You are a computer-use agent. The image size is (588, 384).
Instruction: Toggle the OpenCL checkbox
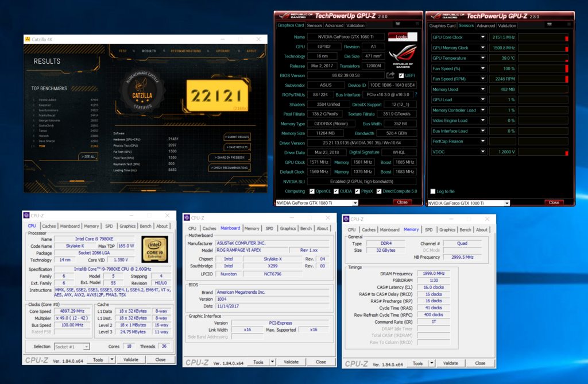pyautogui.click(x=312, y=191)
